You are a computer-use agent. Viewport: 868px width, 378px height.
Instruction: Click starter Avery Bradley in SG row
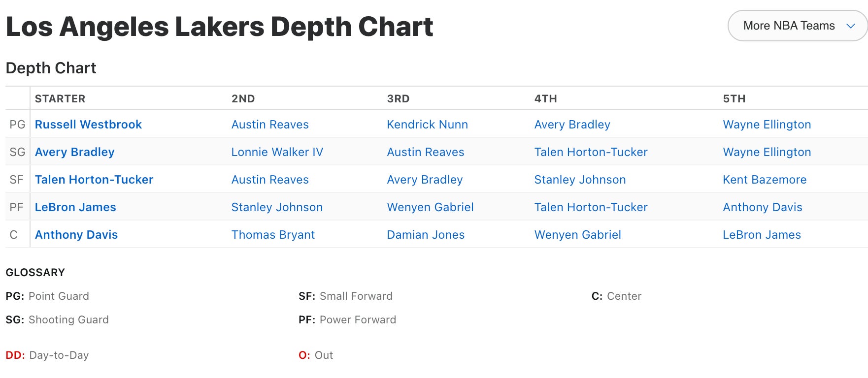click(x=74, y=152)
